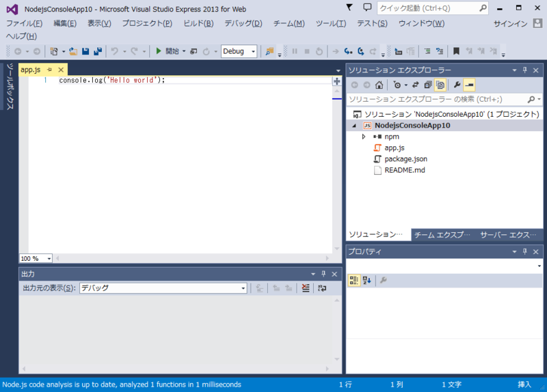Screen dimensions: 547x392
Task: Click the Step Over debug icon
Action: pos(361,52)
